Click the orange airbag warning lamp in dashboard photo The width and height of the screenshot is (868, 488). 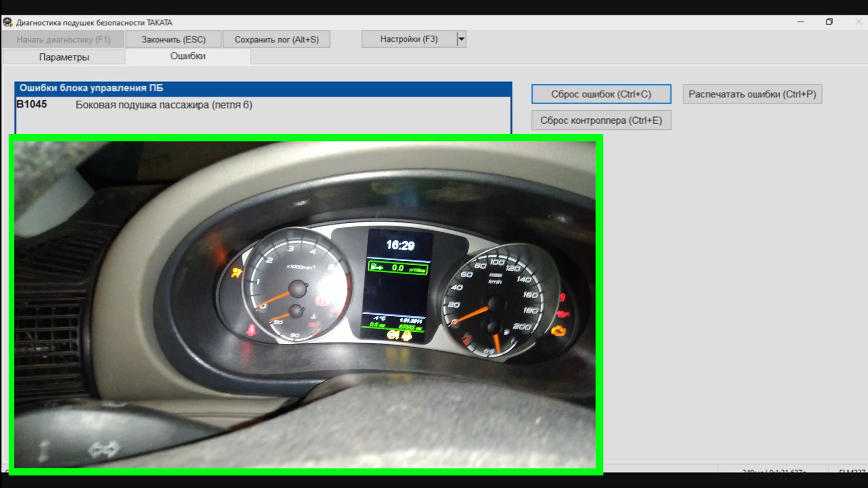click(x=236, y=272)
